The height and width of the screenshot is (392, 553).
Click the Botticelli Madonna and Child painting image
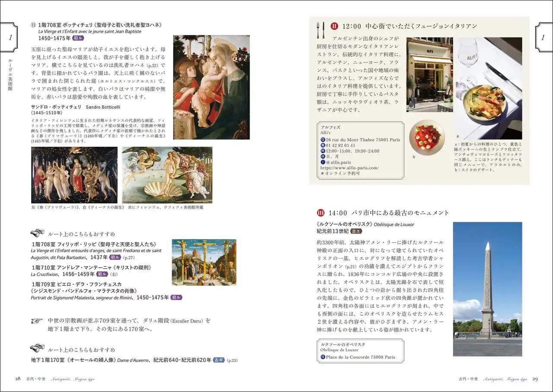[x=211, y=87]
